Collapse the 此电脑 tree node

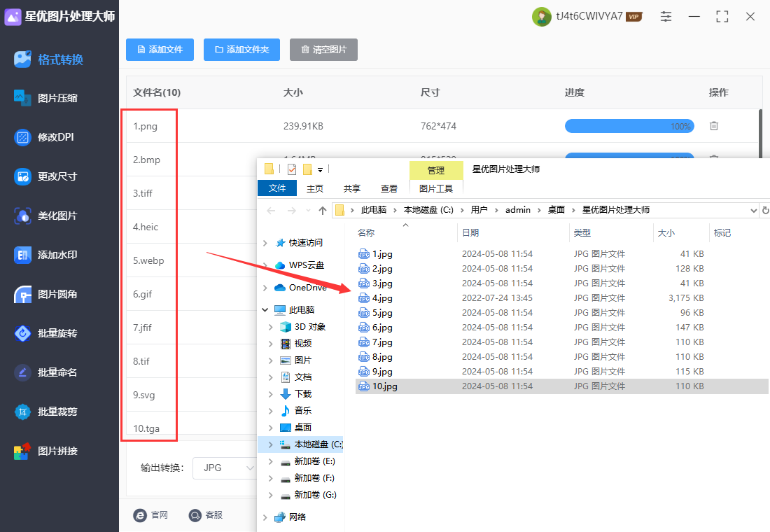[x=265, y=309]
